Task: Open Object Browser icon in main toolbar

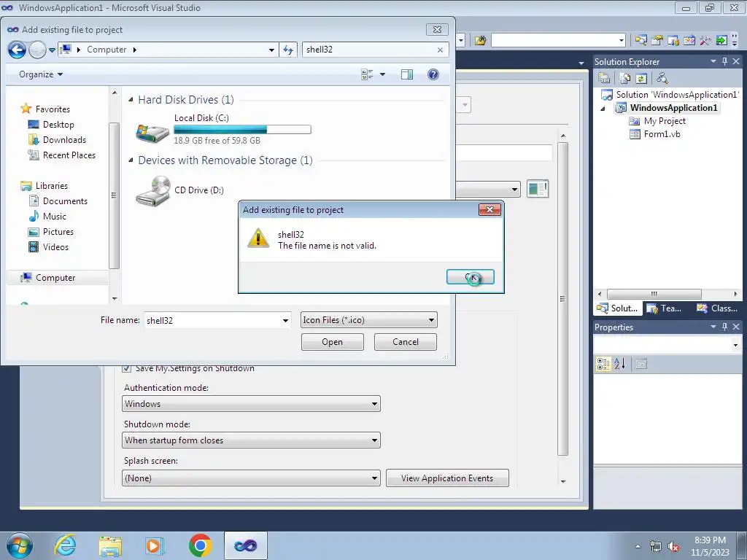Action: click(689, 41)
